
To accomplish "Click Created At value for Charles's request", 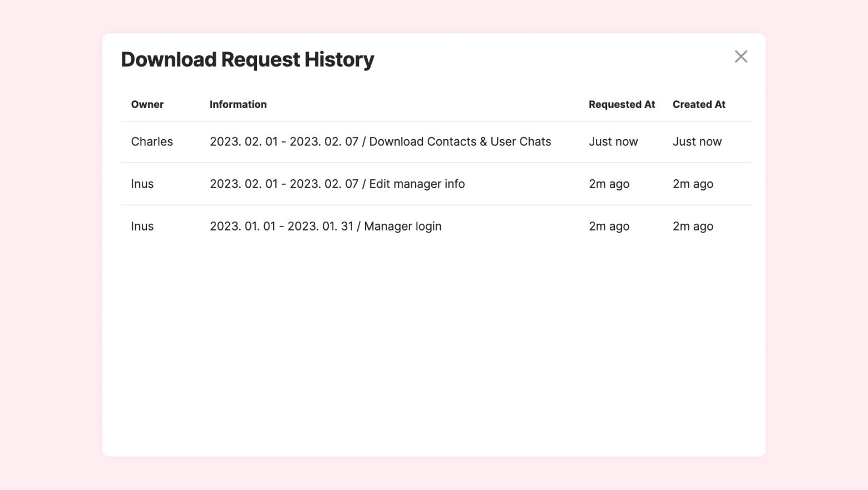I will click(x=697, y=142).
